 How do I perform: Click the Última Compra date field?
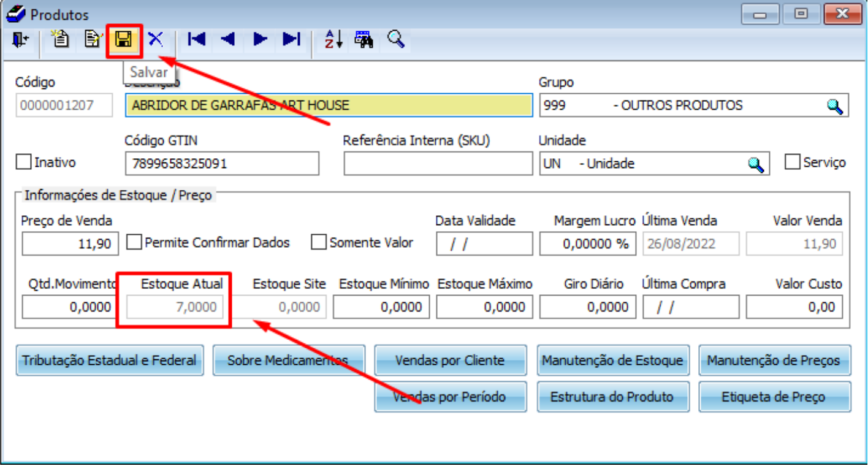pos(691,307)
